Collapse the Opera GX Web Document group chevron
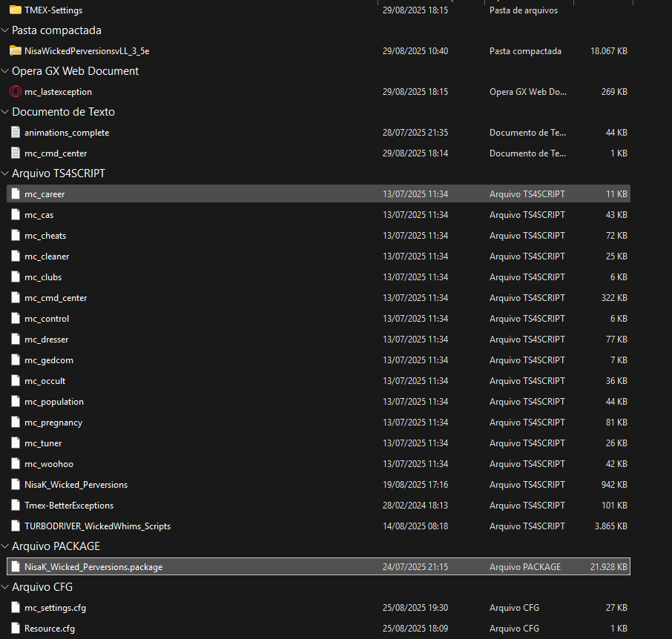Screen dimensions: 672x639 [x=5, y=71]
